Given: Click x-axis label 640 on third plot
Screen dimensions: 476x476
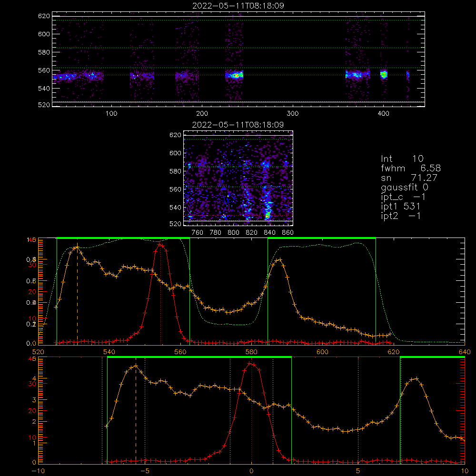Looking at the screenshot, I should point(465,352).
